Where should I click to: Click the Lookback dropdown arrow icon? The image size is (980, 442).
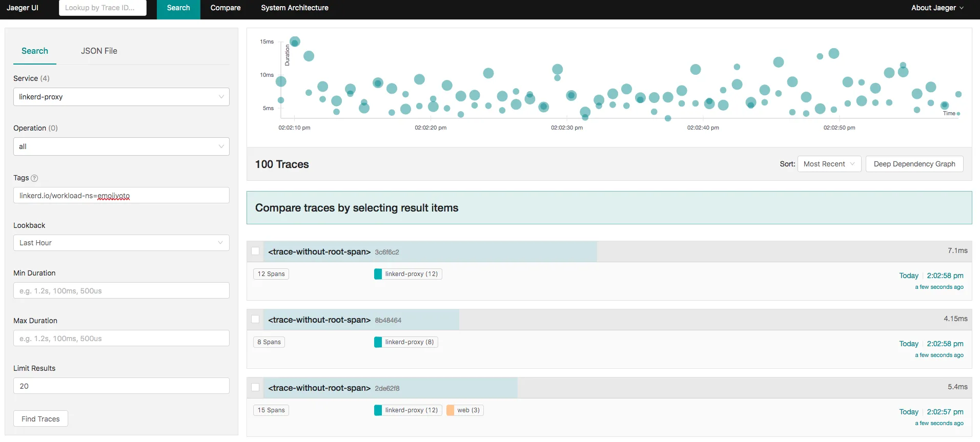pyautogui.click(x=221, y=243)
